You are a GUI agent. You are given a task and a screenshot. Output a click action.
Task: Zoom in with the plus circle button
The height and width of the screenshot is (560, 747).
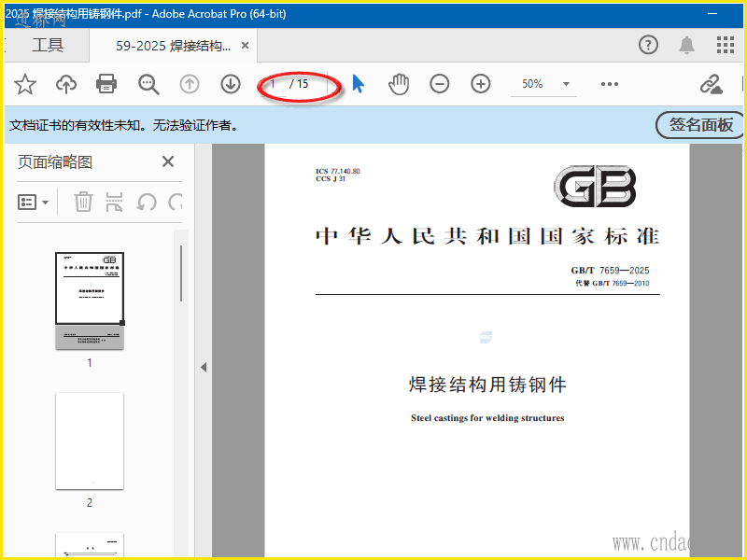481,84
